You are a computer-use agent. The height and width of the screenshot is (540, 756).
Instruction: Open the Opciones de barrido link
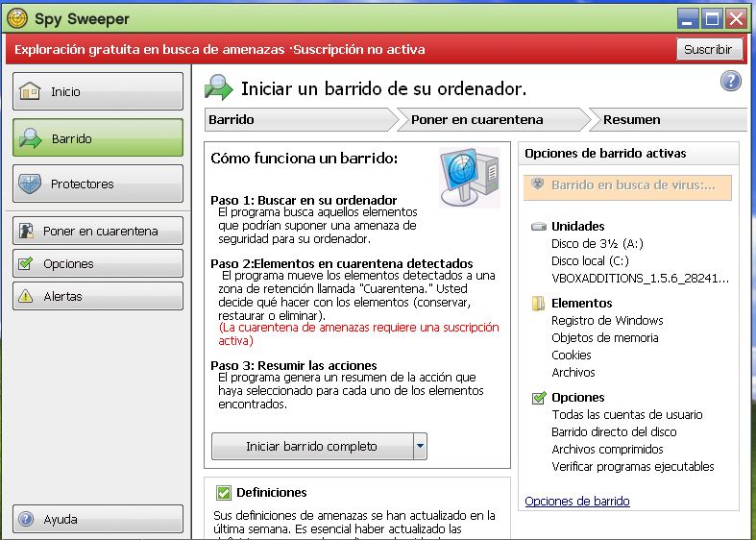(577, 501)
